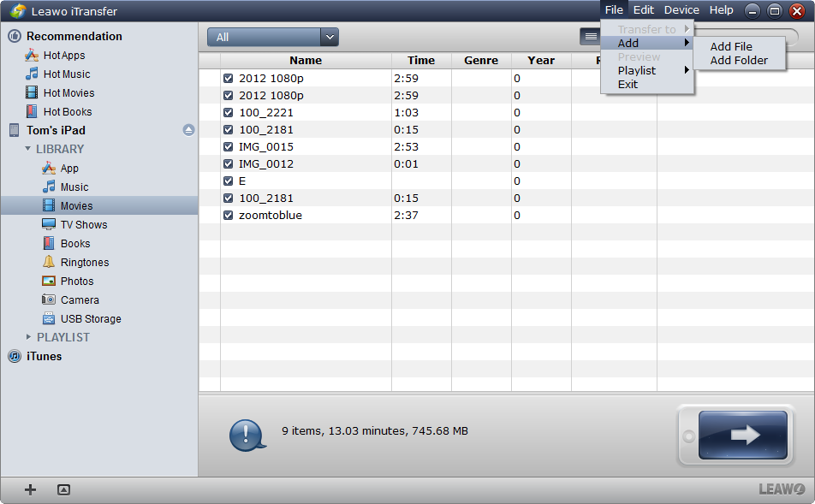Choose Add in the File menu
This screenshot has width=815, height=504.
647,43
